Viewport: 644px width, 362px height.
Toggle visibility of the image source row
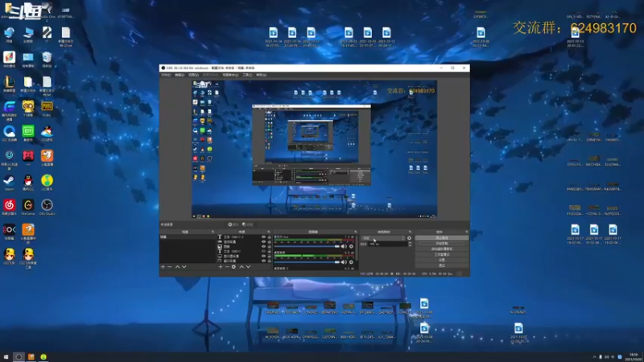click(x=264, y=247)
